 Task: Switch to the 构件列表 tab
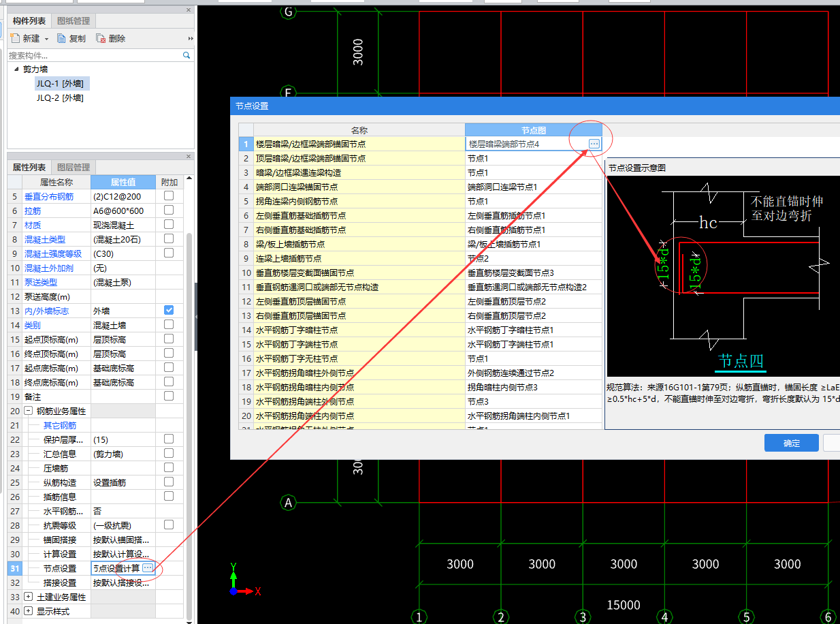coord(29,21)
